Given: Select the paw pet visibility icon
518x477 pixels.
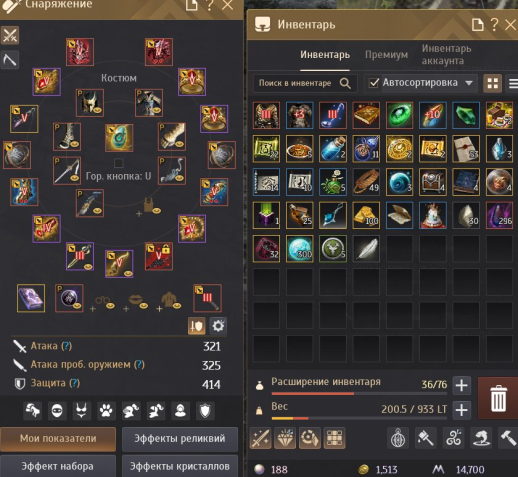Looking at the screenshot, I should [106, 410].
